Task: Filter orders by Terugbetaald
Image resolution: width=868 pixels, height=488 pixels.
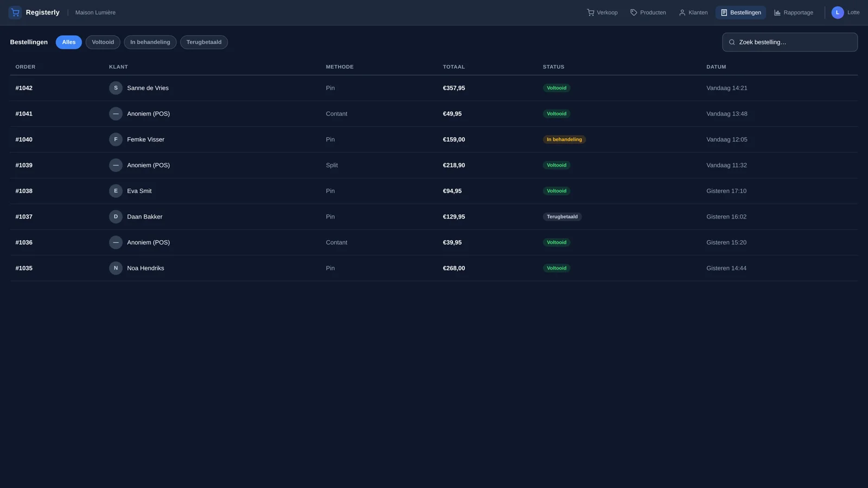Action: click(x=204, y=42)
